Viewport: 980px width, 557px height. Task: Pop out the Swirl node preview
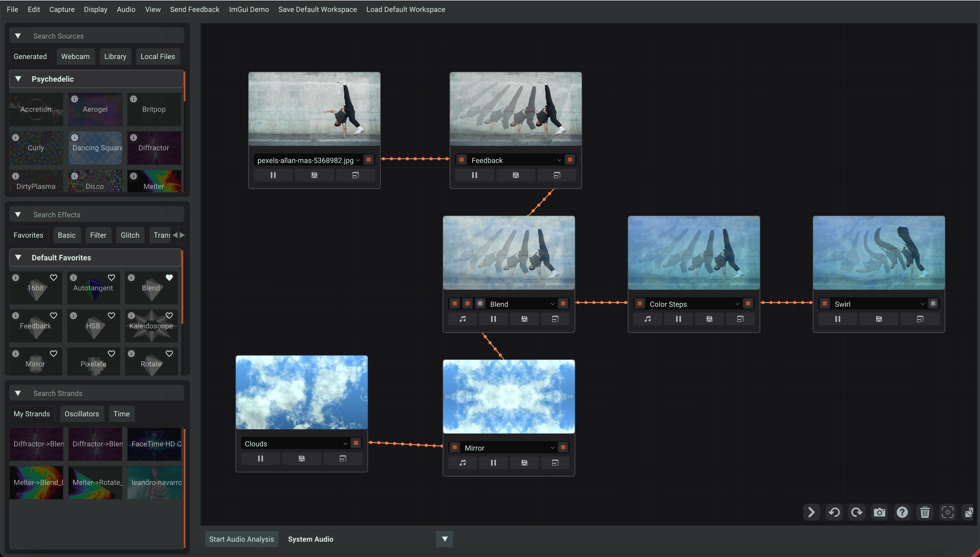pyautogui.click(x=920, y=319)
